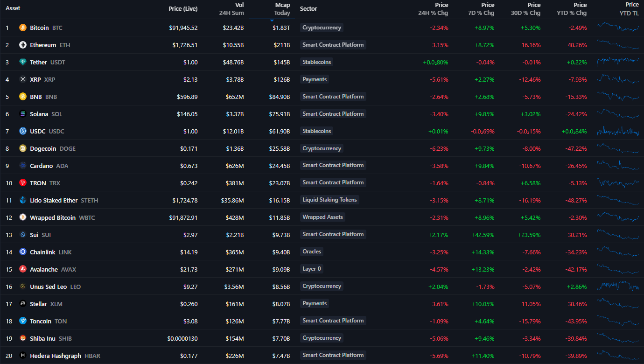Click the Dogecoin logo icon
Screen dimensions: 644x364
[x=22, y=149]
